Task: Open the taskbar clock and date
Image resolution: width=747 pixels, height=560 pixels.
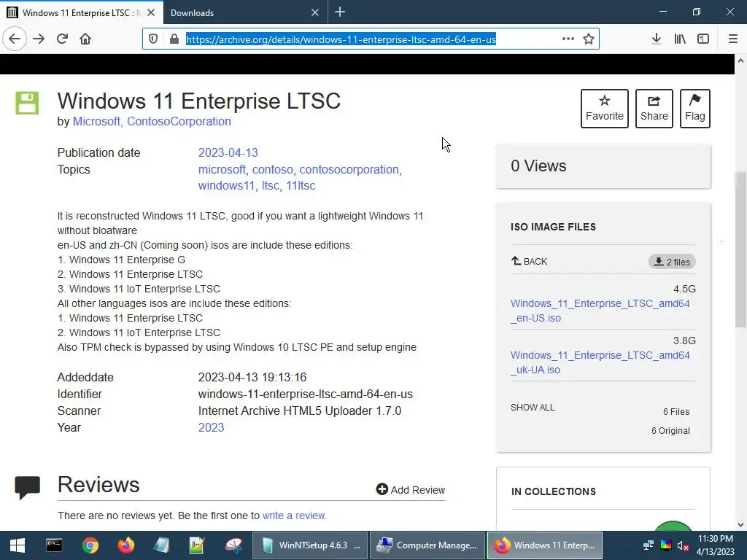Action: pyautogui.click(x=716, y=545)
